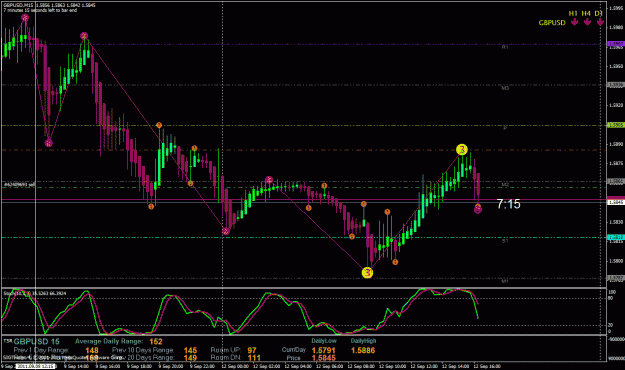This screenshot has width=625, height=370.
Task: Click the Room UP value 97
Action: click(252, 350)
